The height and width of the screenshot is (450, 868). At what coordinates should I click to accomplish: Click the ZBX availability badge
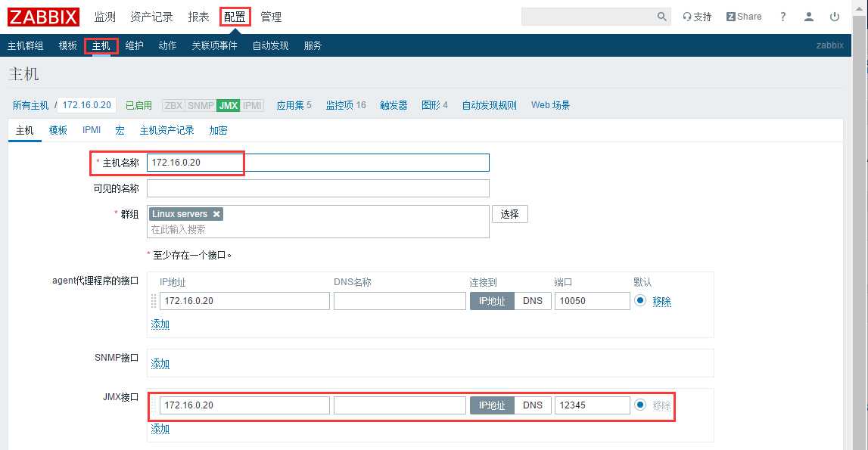tap(174, 105)
